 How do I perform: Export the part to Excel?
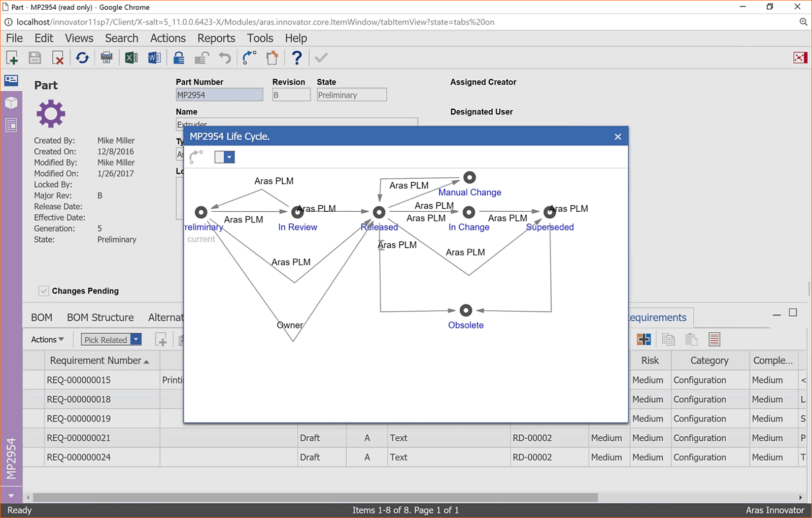(131, 57)
